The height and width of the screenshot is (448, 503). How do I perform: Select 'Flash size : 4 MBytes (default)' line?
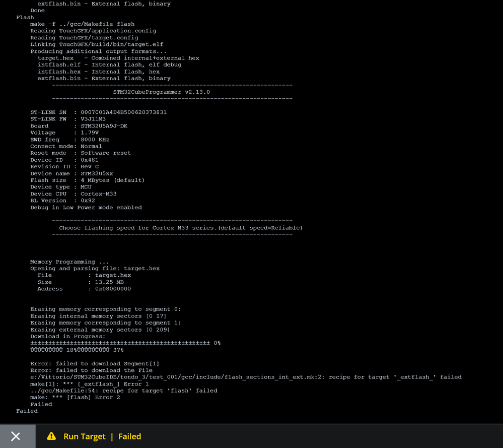pos(87,180)
